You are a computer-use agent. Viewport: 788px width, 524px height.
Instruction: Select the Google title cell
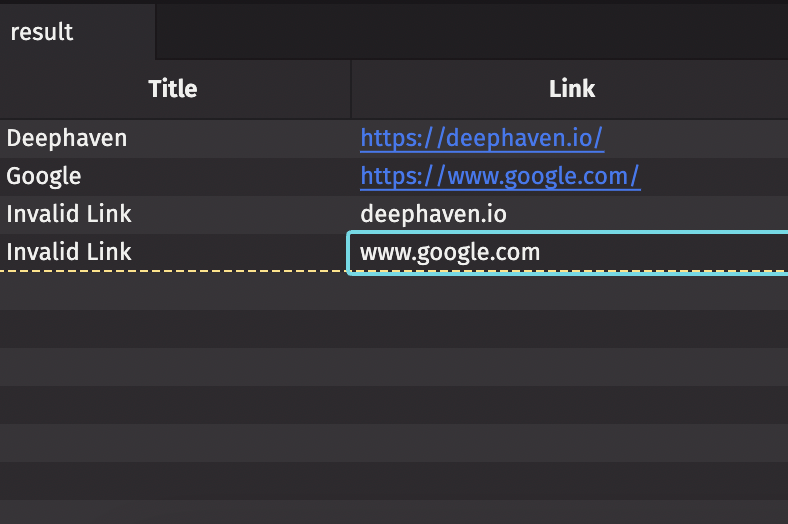(x=44, y=176)
